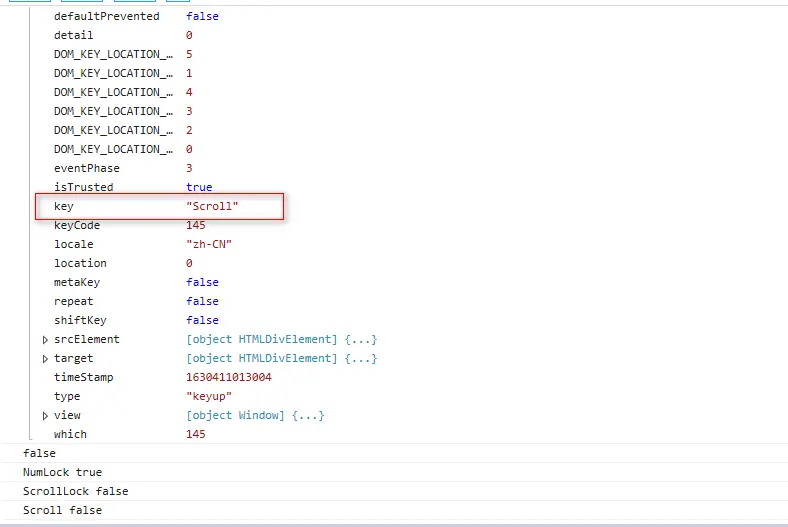Select the "Scroll" key value

tap(212, 206)
